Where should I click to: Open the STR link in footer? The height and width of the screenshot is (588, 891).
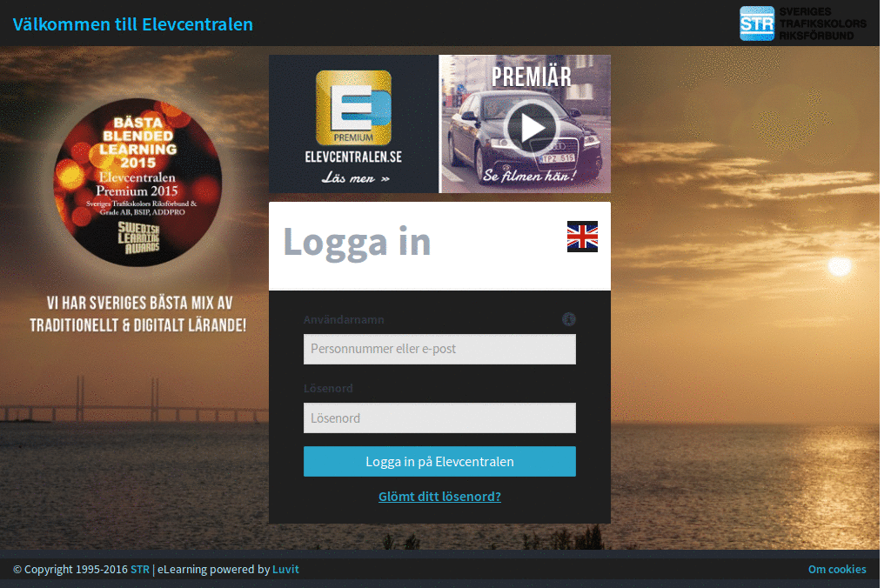click(x=140, y=569)
